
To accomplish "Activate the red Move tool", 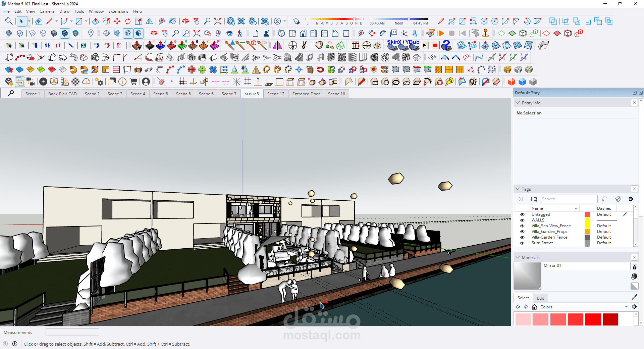I will pos(117,21).
